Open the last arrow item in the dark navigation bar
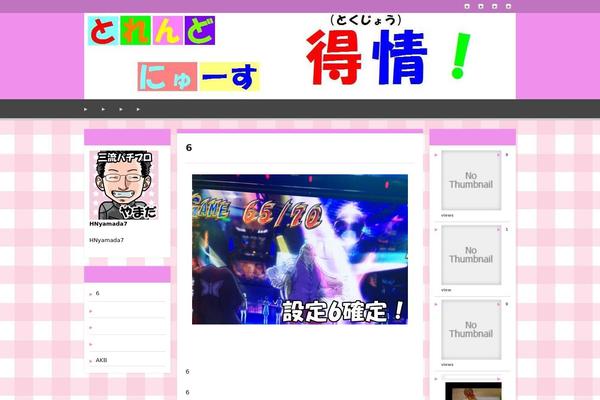This screenshot has width=600, height=400. pos(138,109)
